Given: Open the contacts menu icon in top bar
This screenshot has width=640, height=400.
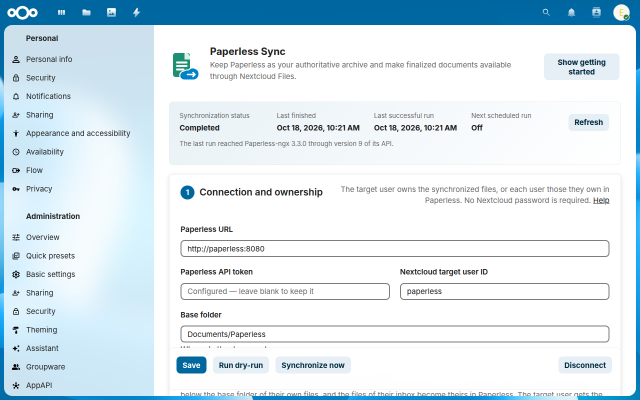Looking at the screenshot, I should 596,13.
